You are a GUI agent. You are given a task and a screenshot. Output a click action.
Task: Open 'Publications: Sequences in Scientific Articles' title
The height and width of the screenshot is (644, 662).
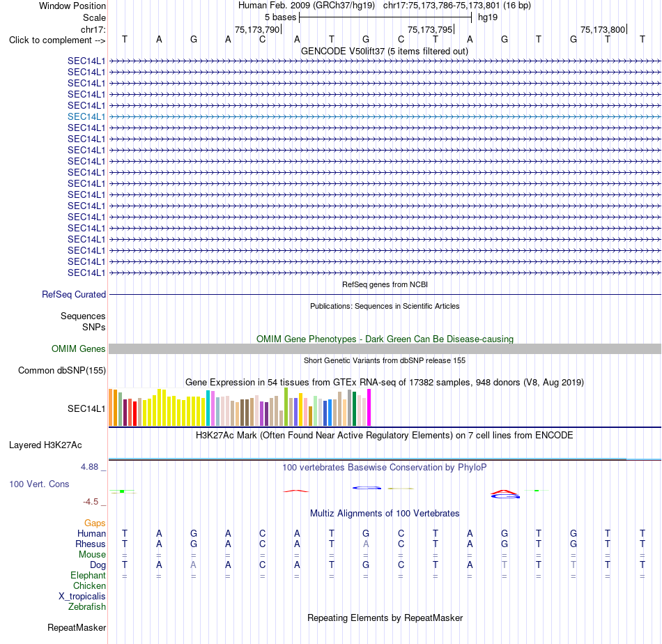pyautogui.click(x=385, y=306)
